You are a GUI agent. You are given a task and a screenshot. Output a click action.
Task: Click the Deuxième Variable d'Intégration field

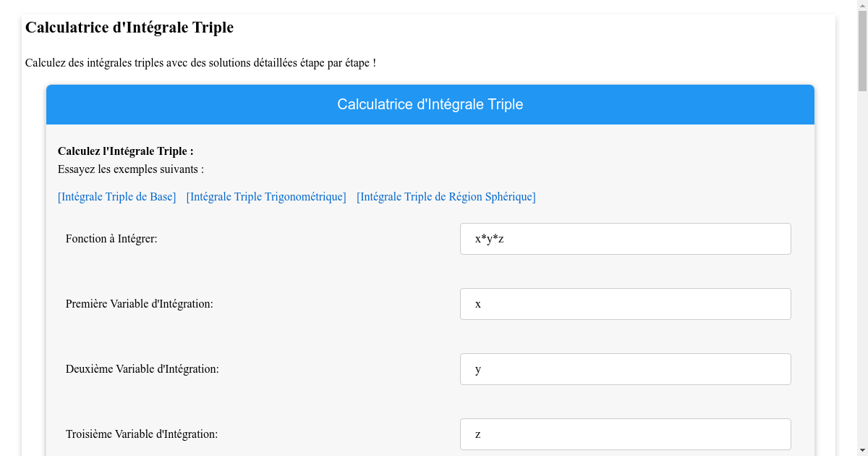pyautogui.click(x=625, y=368)
